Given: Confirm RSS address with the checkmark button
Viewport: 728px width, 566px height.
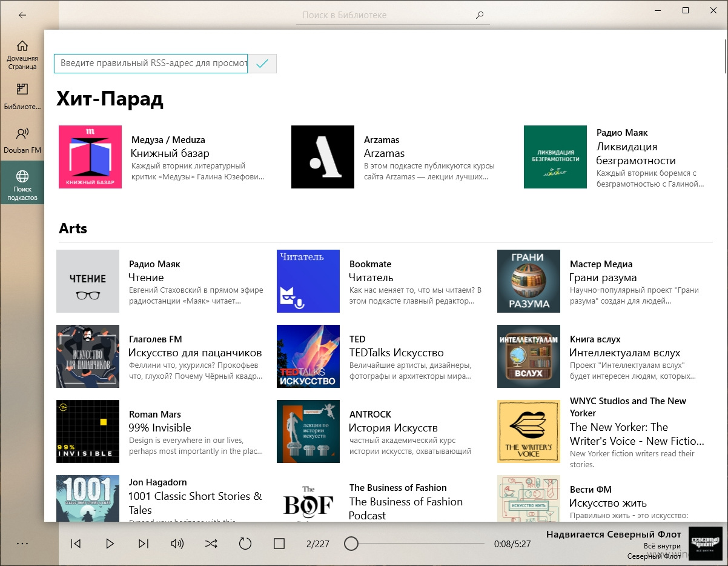Looking at the screenshot, I should pyautogui.click(x=262, y=64).
